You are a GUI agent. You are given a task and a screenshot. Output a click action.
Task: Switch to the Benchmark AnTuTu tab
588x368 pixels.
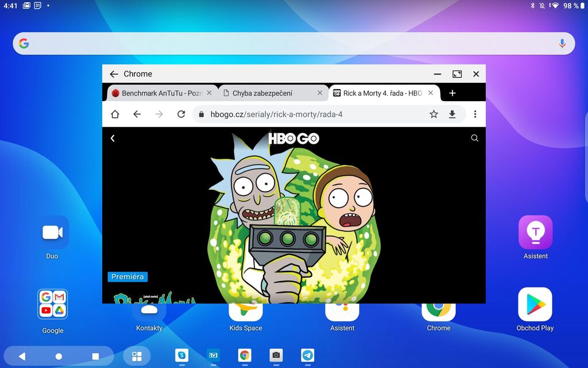tap(161, 93)
